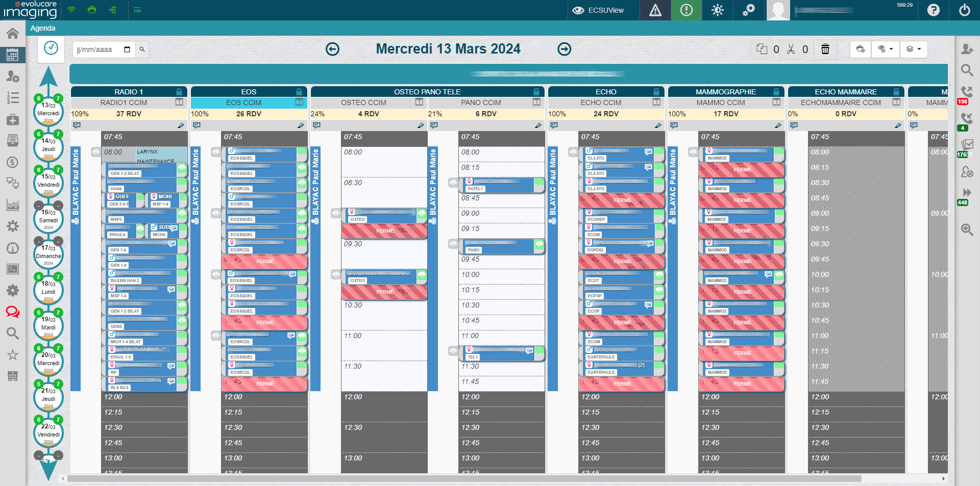
Task: Open the agenda calendar sidebar icon
Action: (13, 55)
